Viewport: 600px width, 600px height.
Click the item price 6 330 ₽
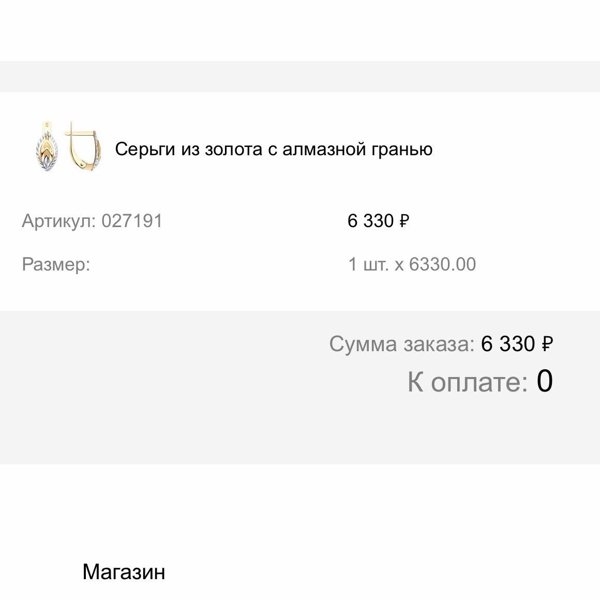point(378,221)
